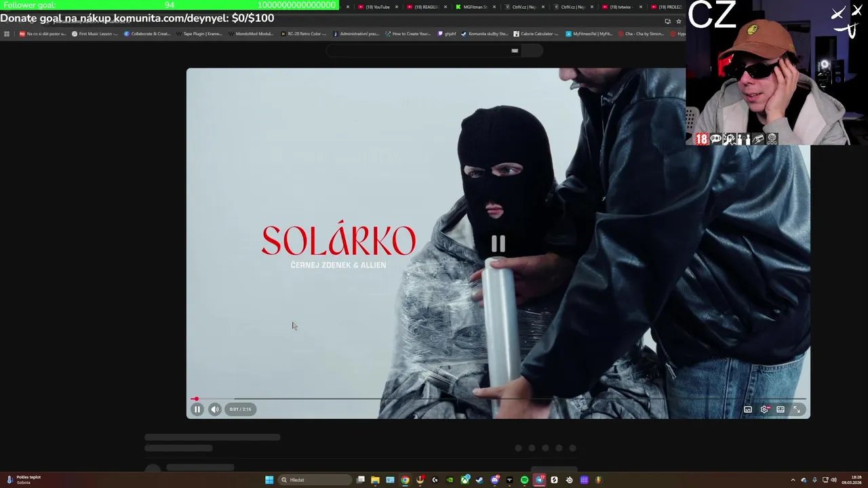Viewport: 868px width, 488px height.
Task: Click the Hledat taskbar search box
Action: coord(315,480)
